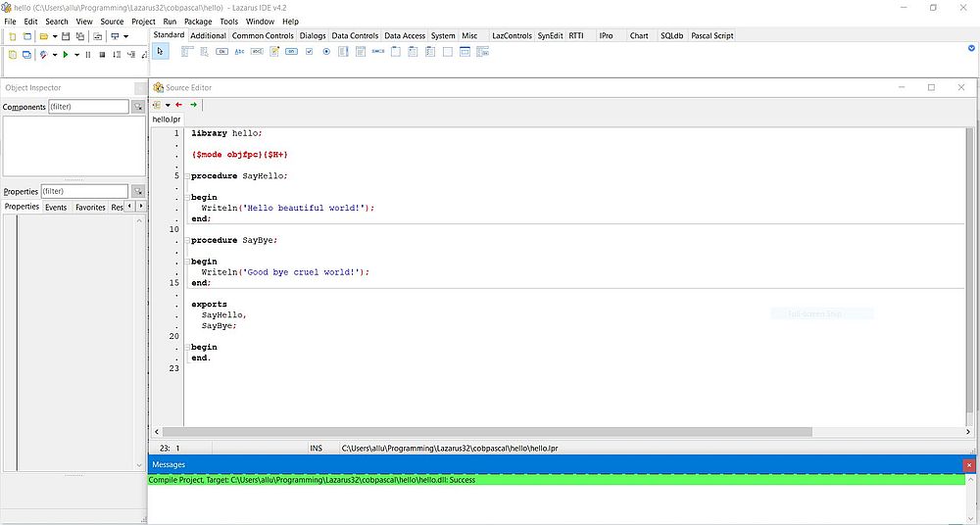The height and width of the screenshot is (525, 980).
Task: Click in the Components filter field
Action: tap(88, 107)
